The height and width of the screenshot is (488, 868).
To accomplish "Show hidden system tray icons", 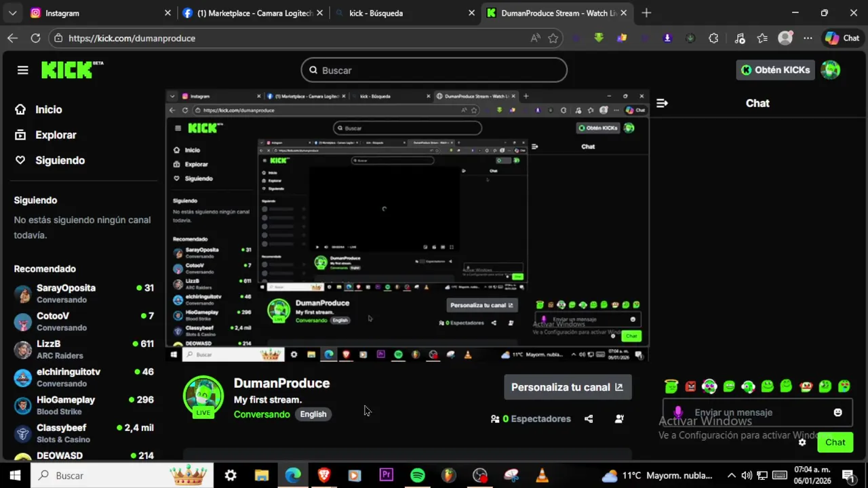I will (731, 475).
